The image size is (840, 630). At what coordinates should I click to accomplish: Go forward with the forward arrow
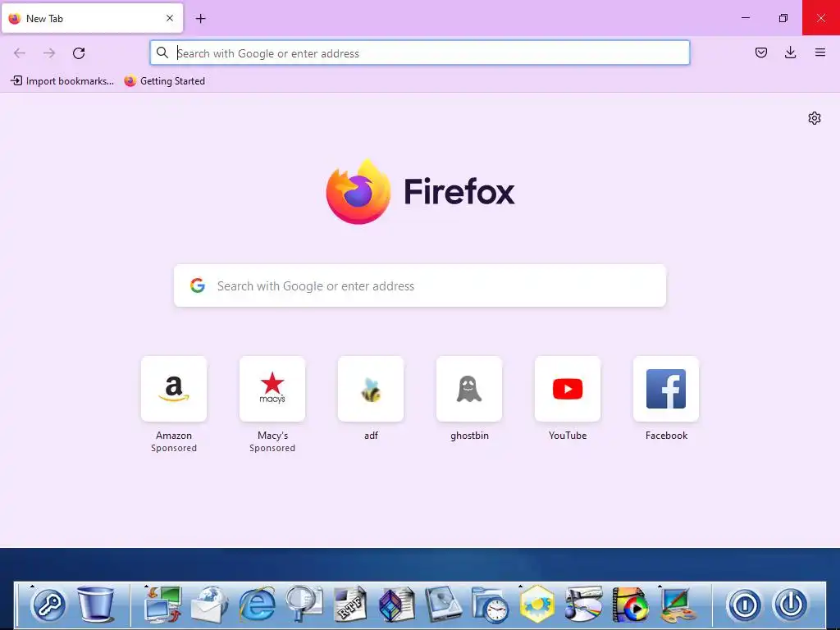click(x=49, y=53)
